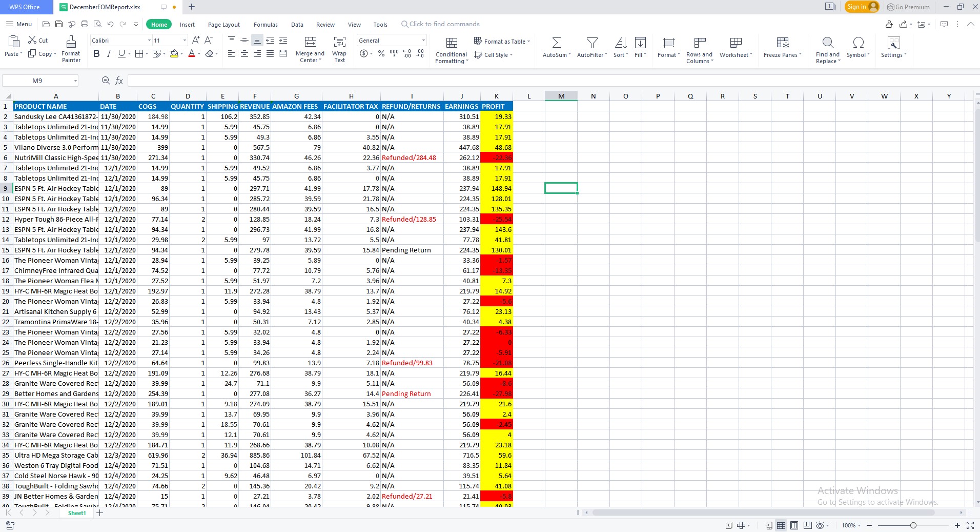Click the clear formatting eraser icon
The width and height of the screenshot is (980, 532).
(209, 53)
